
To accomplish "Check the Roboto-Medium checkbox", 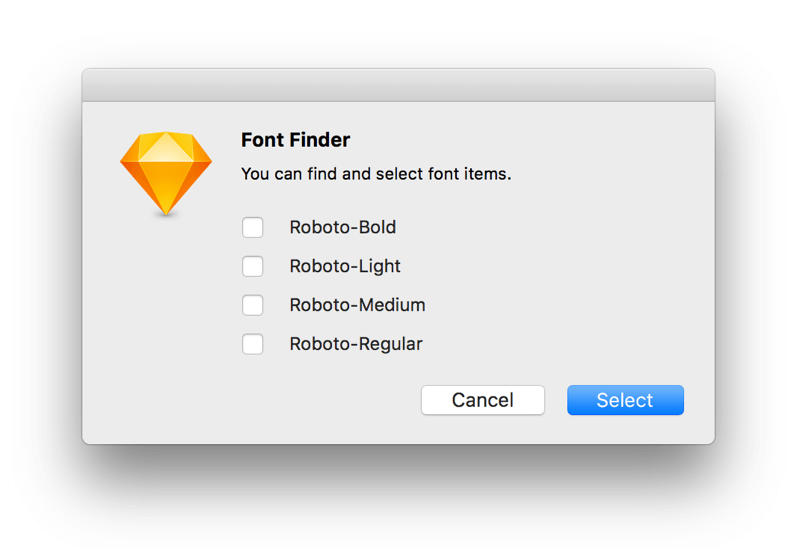I will click(253, 305).
